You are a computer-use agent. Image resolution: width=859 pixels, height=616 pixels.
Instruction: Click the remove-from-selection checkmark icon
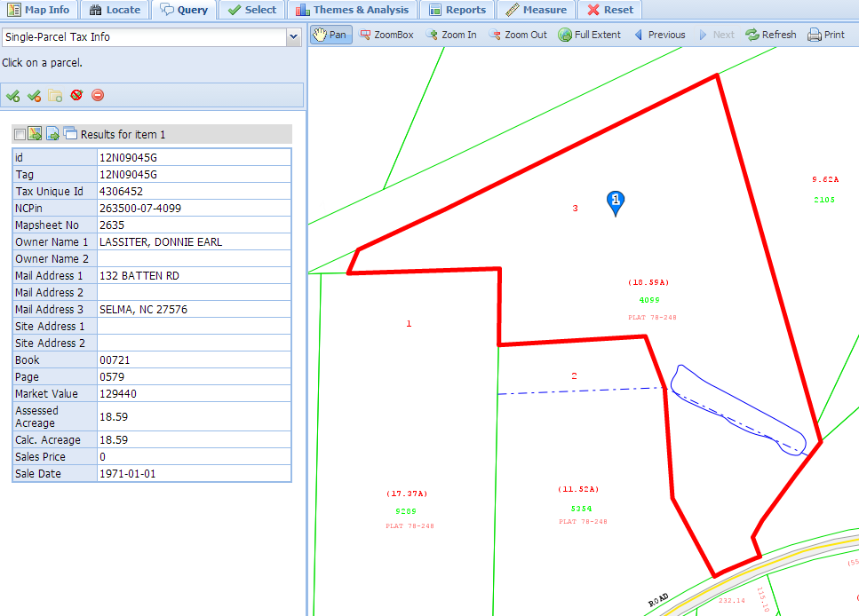(34, 96)
